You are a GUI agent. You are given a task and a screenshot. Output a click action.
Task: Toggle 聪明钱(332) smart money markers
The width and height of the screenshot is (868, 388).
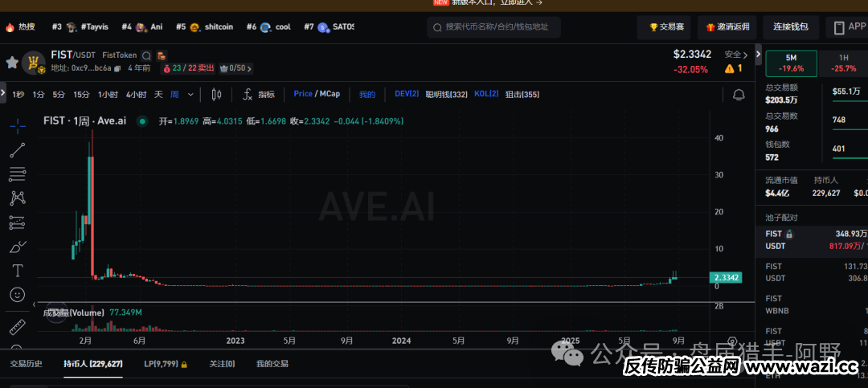tap(446, 95)
